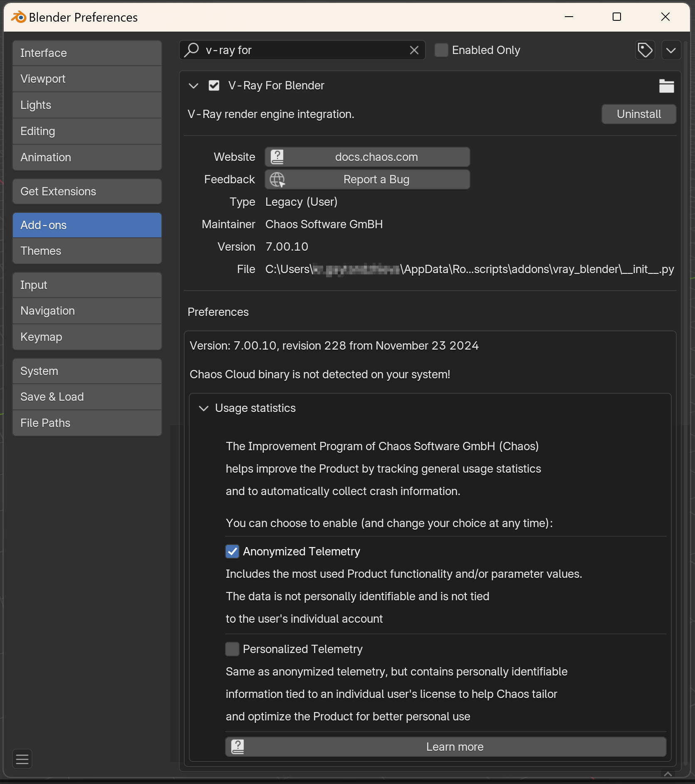Click the help book icon beside docs.chaos.com
The width and height of the screenshot is (695, 784).
(277, 157)
